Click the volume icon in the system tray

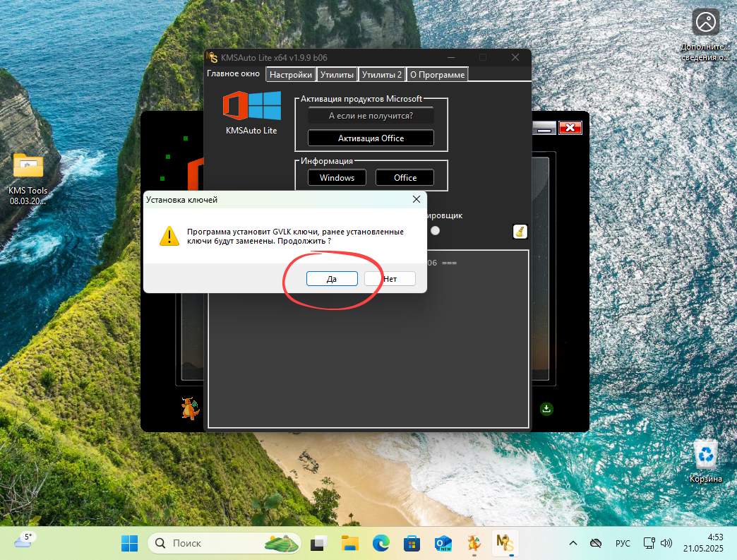[666, 543]
